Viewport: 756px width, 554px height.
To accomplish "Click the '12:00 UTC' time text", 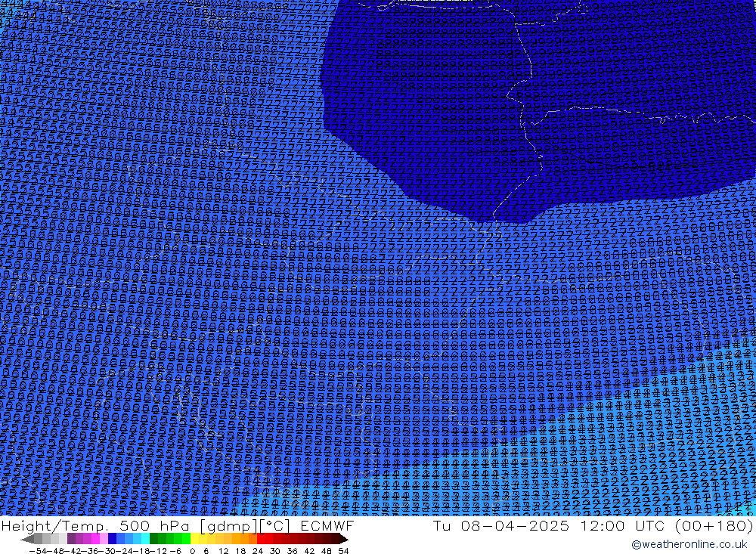I will [x=622, y=526].
